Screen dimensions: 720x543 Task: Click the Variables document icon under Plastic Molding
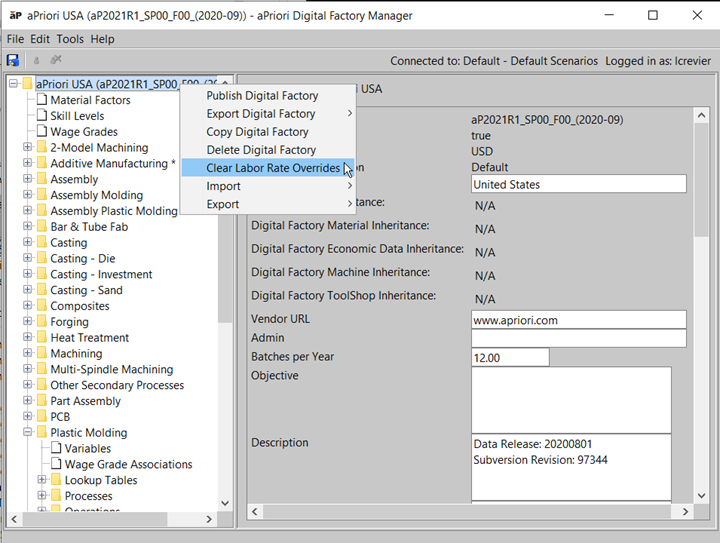(x=56, y=448)
